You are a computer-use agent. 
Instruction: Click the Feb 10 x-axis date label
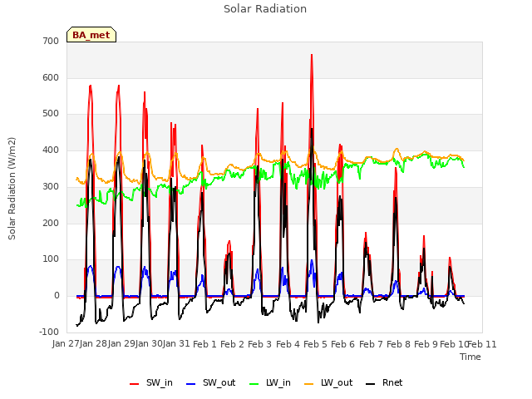point(454,344)
